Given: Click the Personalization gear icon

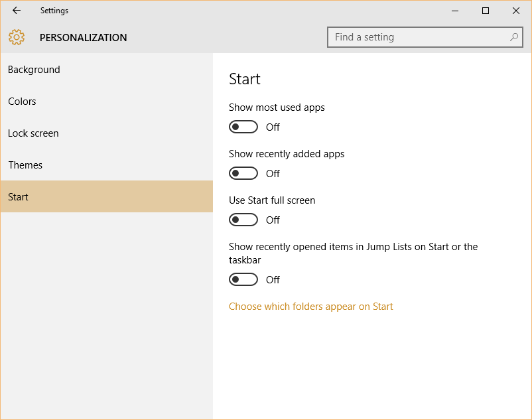Looking at the screenshot, I should (17, 38).
